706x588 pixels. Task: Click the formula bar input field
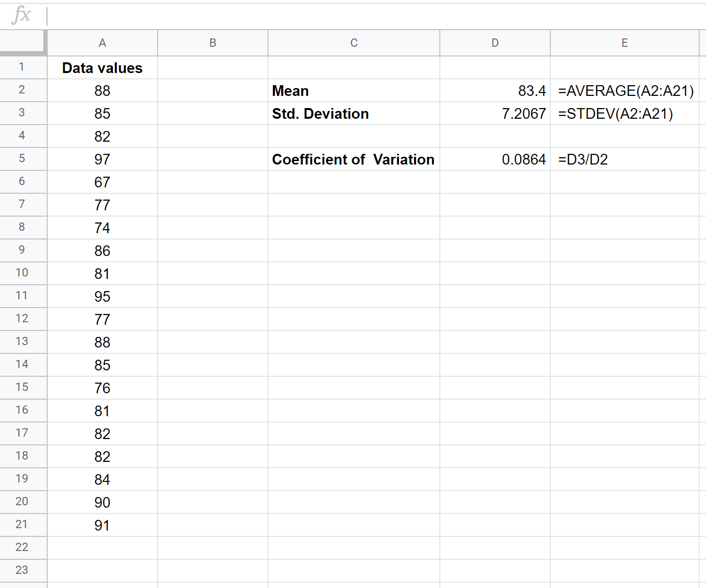[376, 16]
